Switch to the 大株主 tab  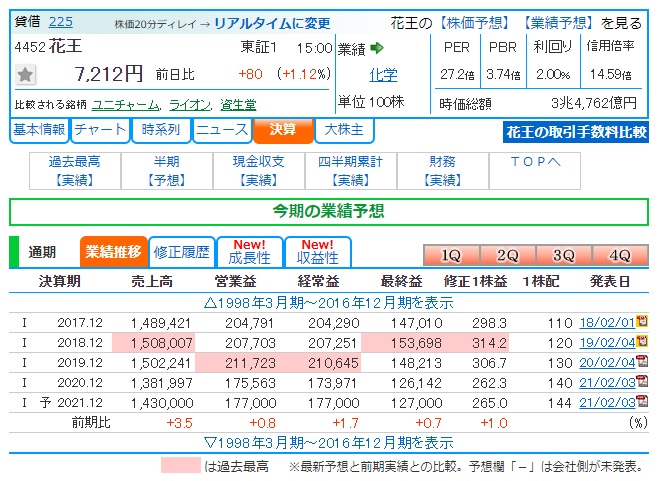click(x=344, y=130)
